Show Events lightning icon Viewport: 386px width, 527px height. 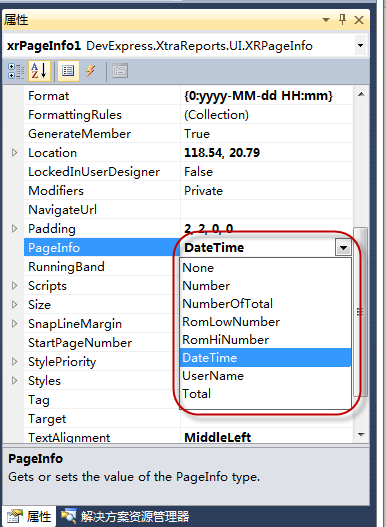pos(90,71)
